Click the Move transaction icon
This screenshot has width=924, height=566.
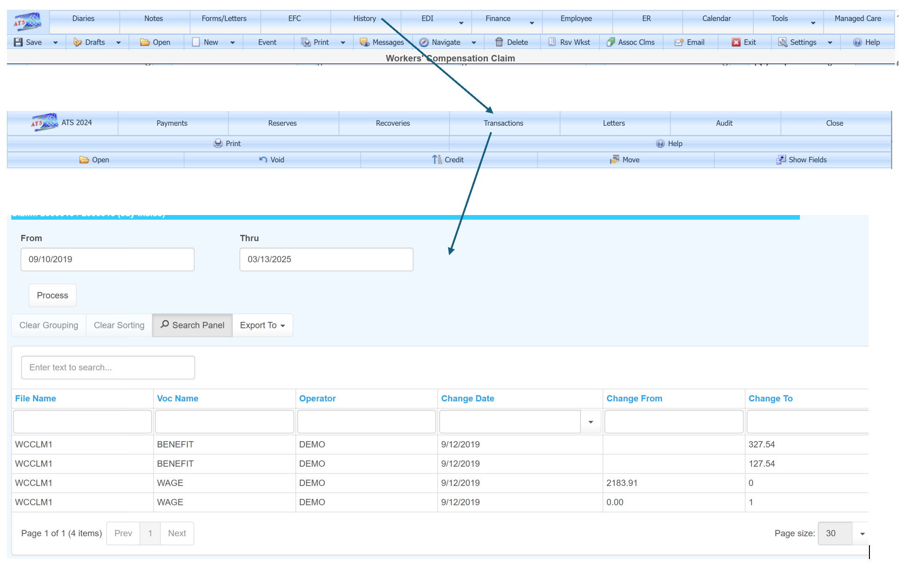(x=614, y=160)
